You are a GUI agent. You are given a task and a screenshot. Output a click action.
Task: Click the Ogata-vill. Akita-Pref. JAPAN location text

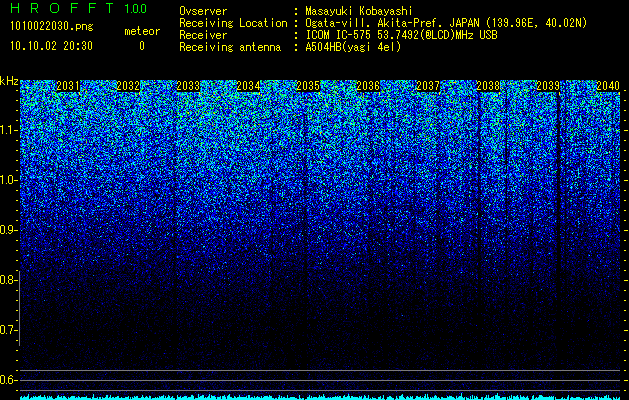(446, 23)
